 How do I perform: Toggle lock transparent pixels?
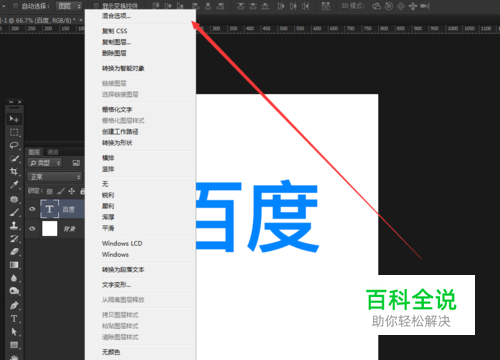(49, 191)
